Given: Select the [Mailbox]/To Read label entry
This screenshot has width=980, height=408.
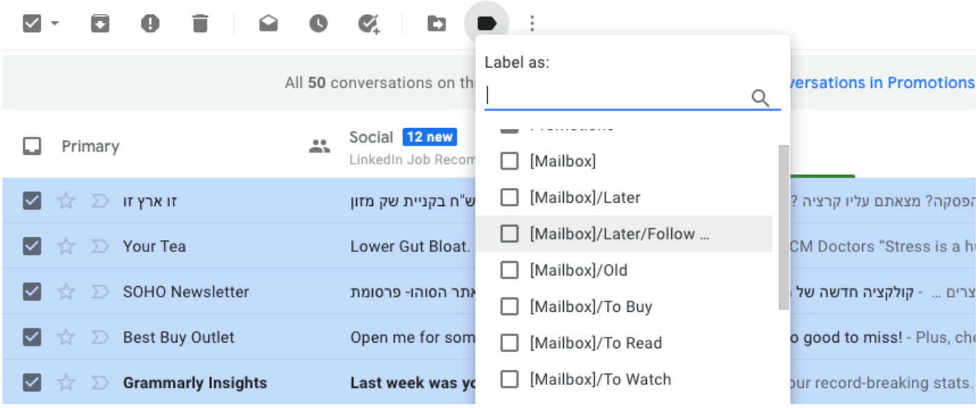Looking at the screenshot, I should coord(595,343).
